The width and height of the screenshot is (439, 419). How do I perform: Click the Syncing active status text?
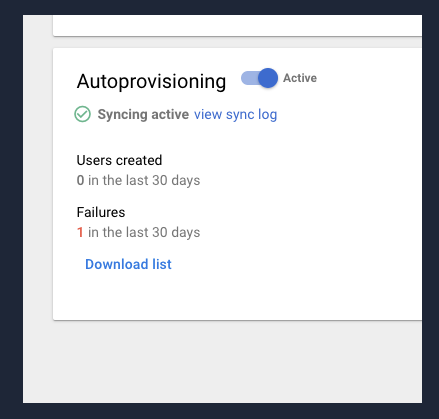click(143, 114)
